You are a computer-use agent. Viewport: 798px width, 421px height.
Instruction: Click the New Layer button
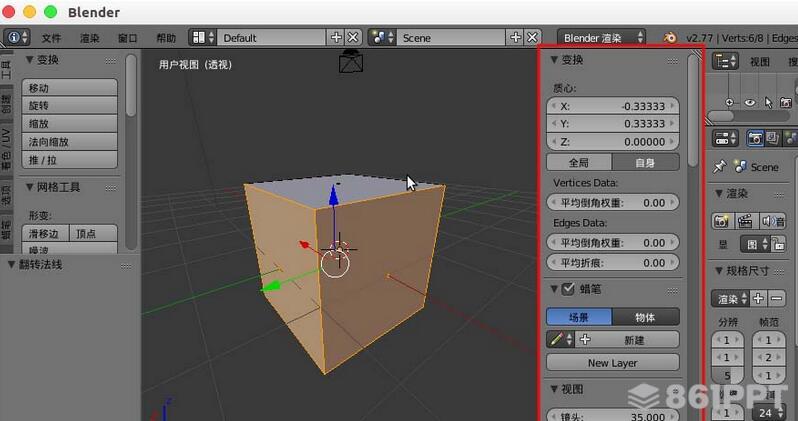click(613, 362)
